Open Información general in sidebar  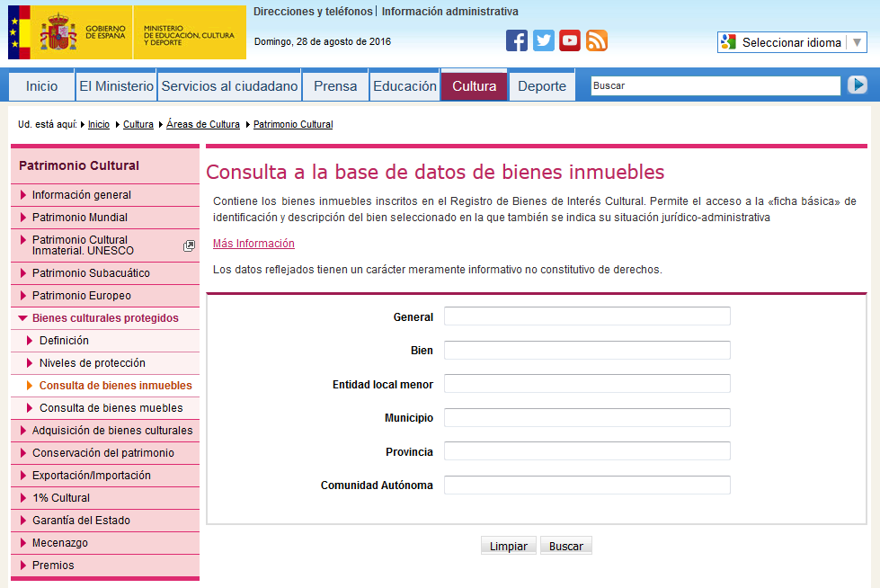(105, 195)
